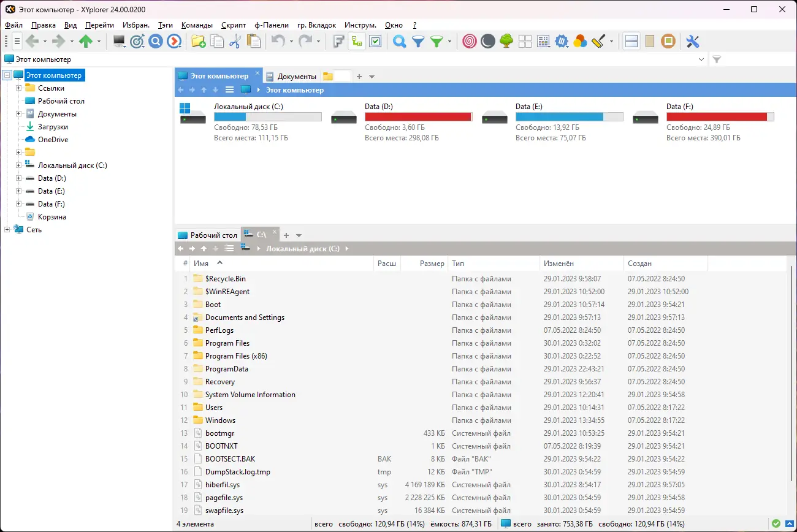This screenshot has width=797, height=532.
Task: Click the blue funnel filter icon
Action: click(418, 42)
